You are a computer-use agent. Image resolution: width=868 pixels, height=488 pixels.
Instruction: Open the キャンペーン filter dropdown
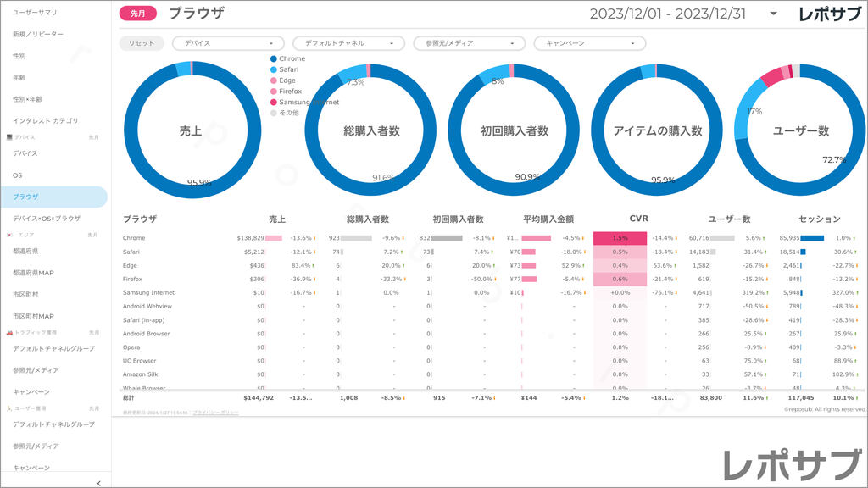coord(589,43)
